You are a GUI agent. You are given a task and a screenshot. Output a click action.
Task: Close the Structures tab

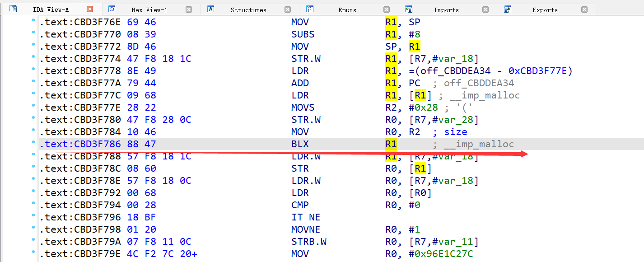pos(288,9)
